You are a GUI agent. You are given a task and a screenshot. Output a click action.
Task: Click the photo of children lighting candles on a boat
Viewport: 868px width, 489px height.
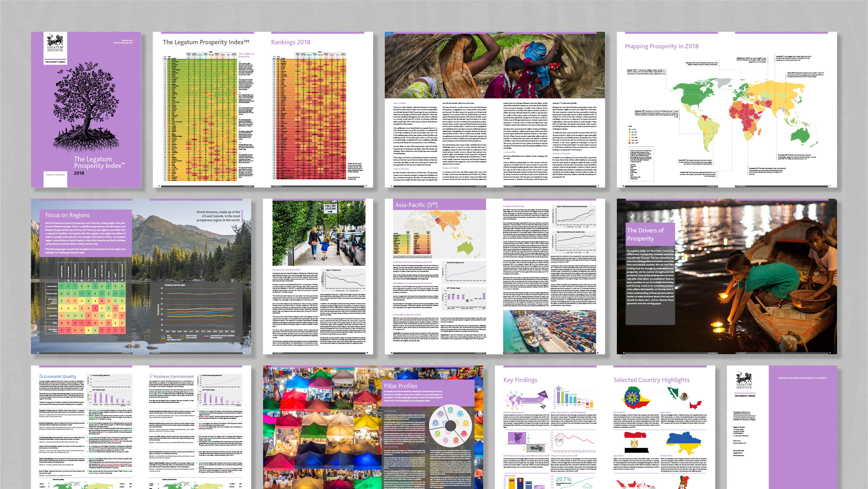(x=755, y=276)
